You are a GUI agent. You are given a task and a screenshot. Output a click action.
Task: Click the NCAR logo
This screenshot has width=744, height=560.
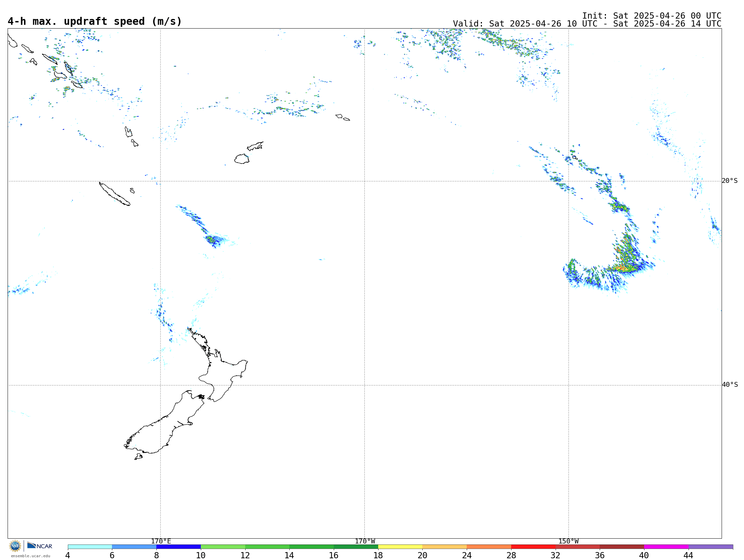click(x=40, y=546)
